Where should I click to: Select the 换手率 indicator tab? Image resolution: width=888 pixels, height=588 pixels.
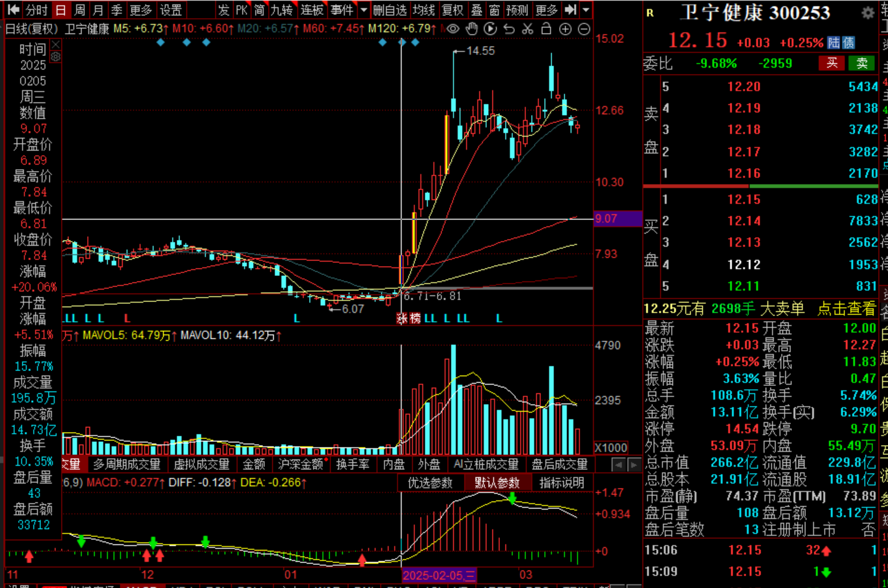pos(353,464)
